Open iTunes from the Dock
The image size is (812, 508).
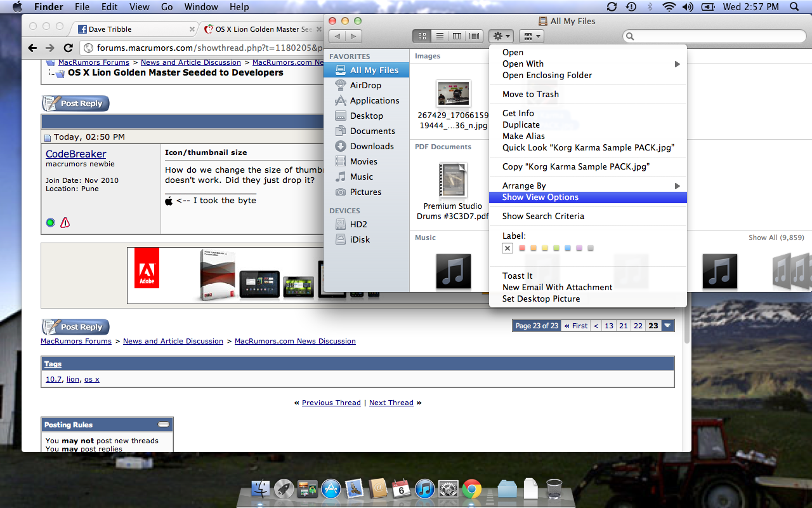coord(424,489)
